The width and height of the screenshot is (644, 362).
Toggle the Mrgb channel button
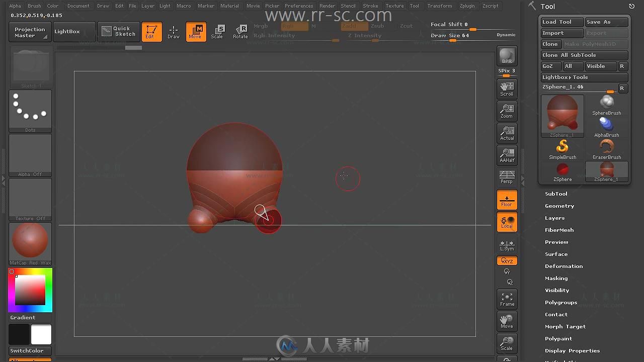[261, 26]
